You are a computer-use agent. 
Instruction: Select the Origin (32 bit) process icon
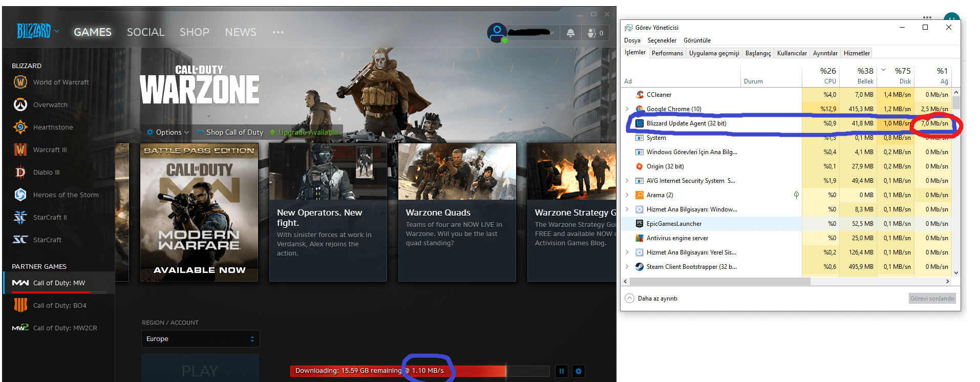click(x=640, y=166)
